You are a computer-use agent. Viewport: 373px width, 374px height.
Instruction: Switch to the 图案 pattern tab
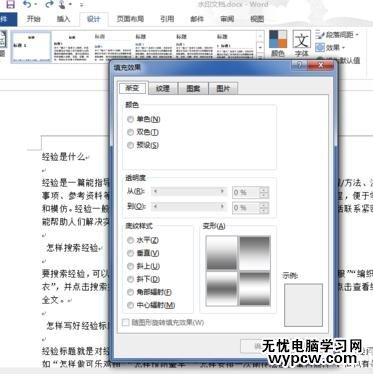pyautogui.click(x=193, y=89)
